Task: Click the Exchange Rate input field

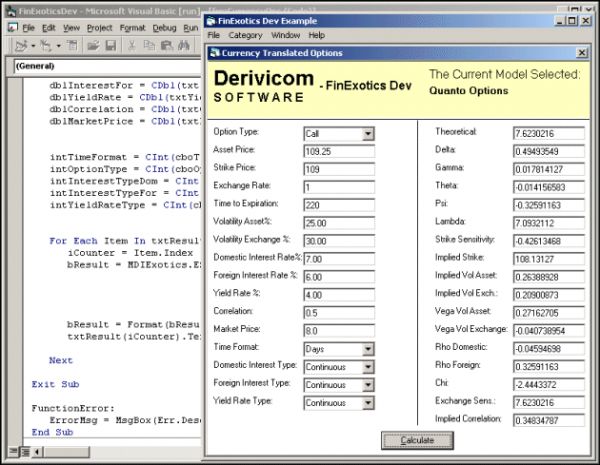Action: pyautogui.click(x=339, y=187)
